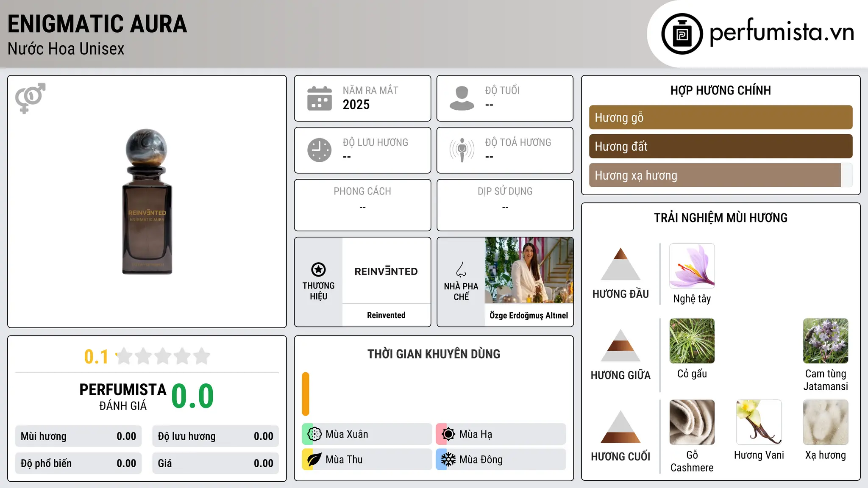Click the person icon beside Độ tuổi
The image size is (868, 488).
point(462,98)
